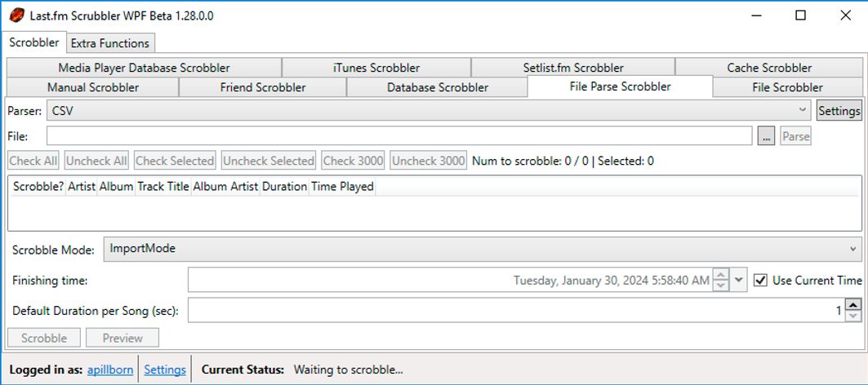868x385 pixels.
Task: Click the Last.fm Scrubbler app icon
Action: (x=16, y=15)
